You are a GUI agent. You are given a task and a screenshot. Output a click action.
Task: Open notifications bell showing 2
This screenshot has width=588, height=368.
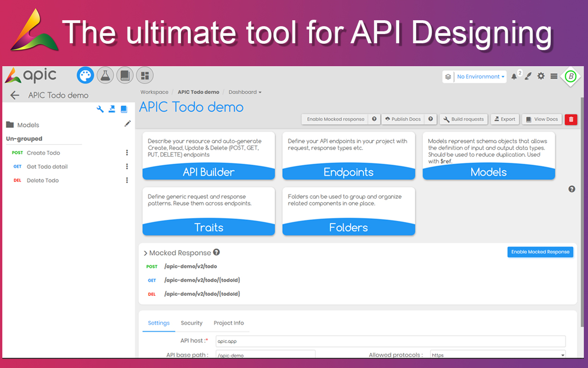coord(514,76)
